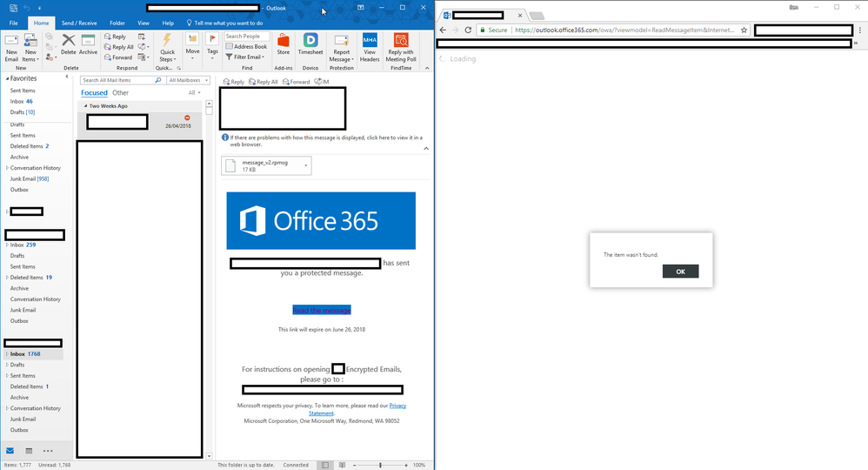Switch to Normal view in status bar
Screen dimensions: 868x470
(325, 465)
